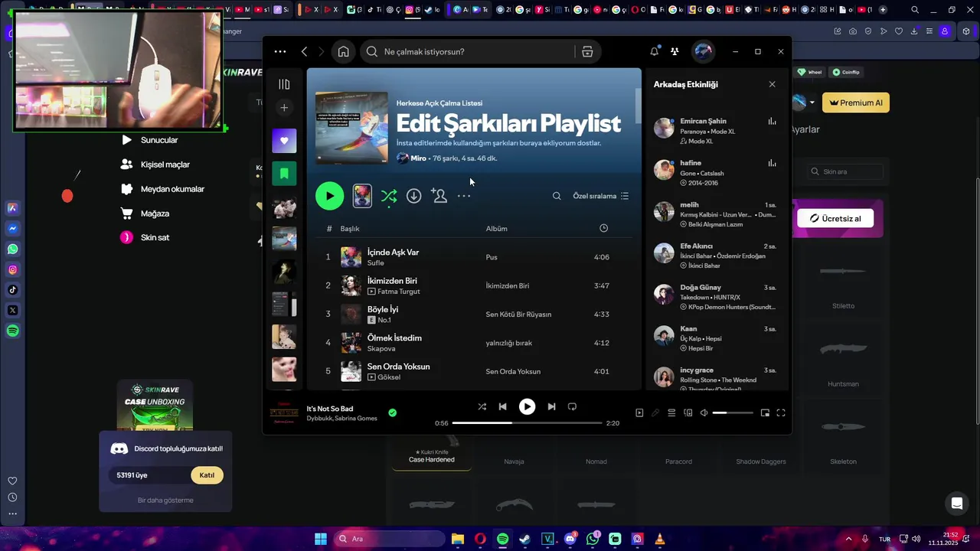The image size is (980, 551).
Task: Toggle playlist shuffle next to play button
Action: (x=389, y=196)
